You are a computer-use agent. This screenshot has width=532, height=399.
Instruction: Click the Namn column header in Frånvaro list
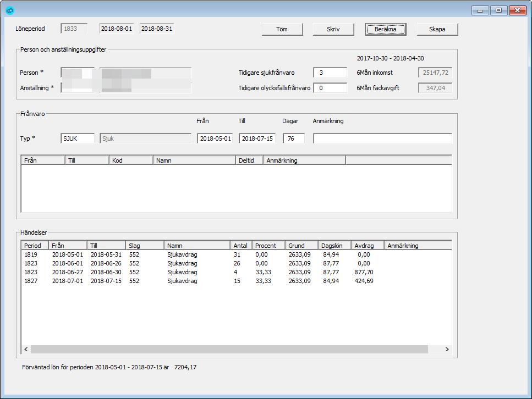click(194, 160)
